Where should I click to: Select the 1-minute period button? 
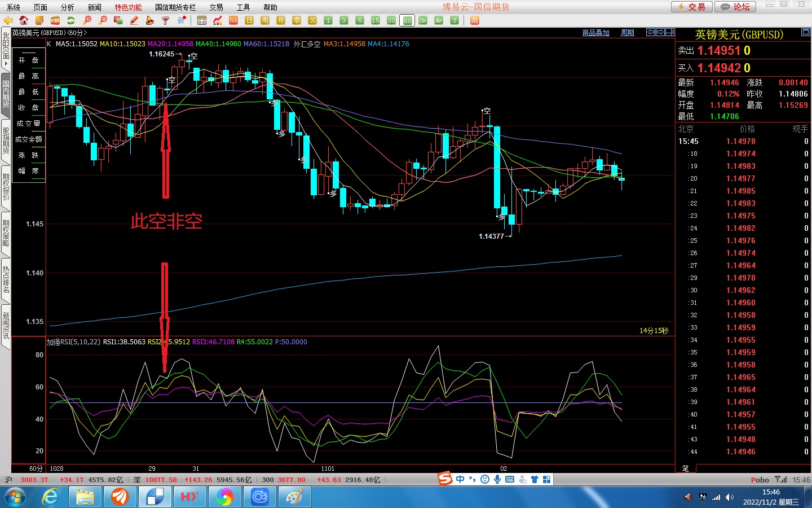[x=328, y=20]
